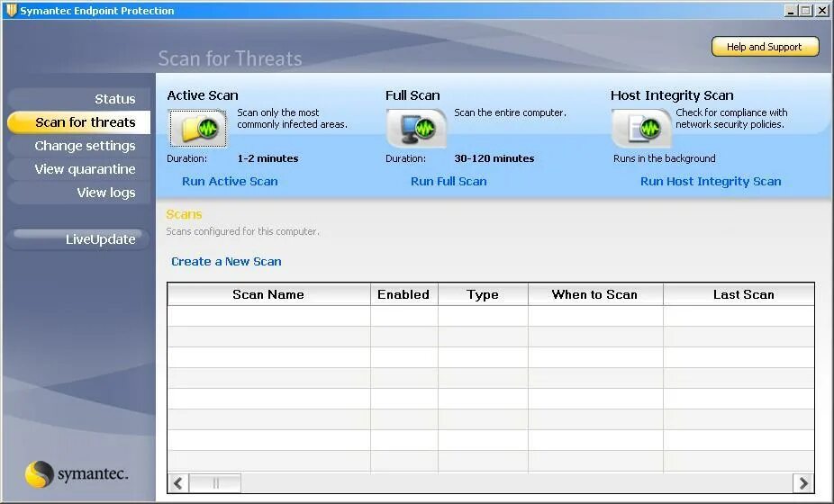This screenshot has height=504, width=834.
Task: Close the Symantec Endpoint Protection window
Action: [820, 11]
